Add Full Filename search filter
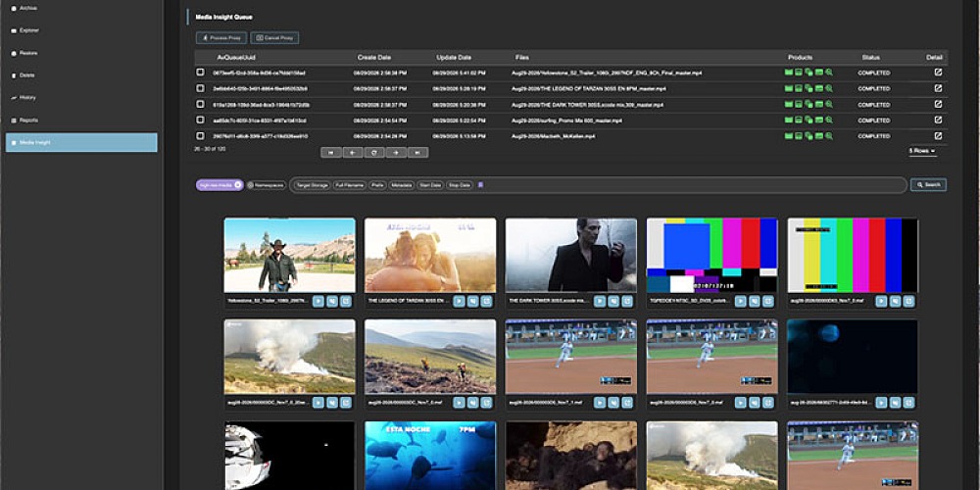Image resolution: width=980 pixels, height=490 pixels. click(x=350, y=185)
